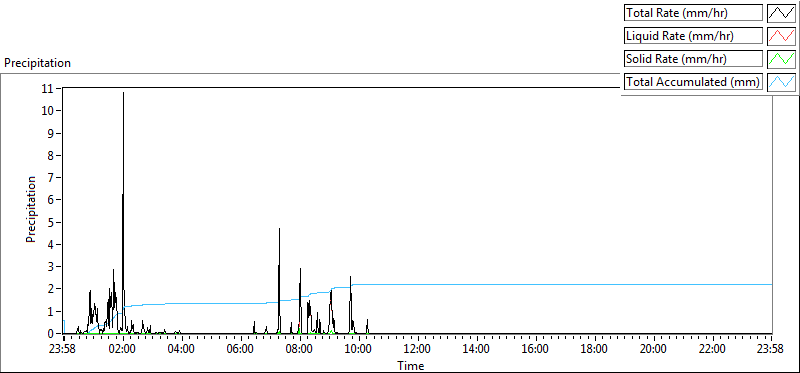This screenshot has height=373, width=800.
Task: Click the Time X-axis title
Action: click(x=411, y=365)
